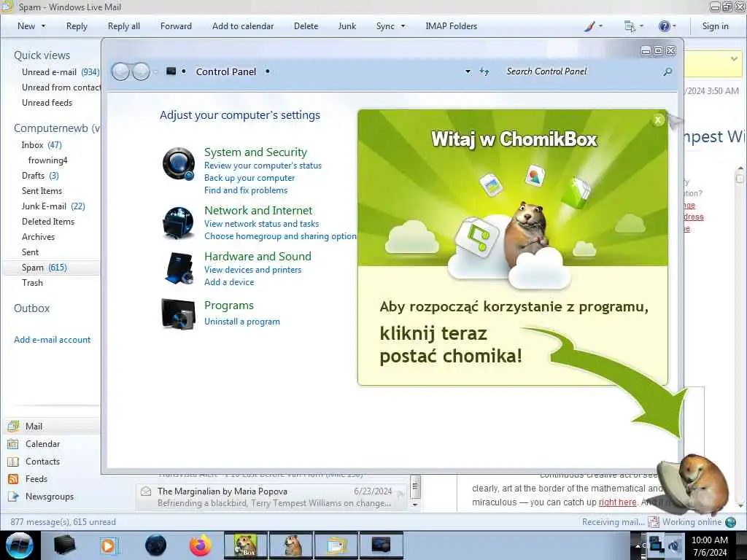Click Uninstall a program link

(x=242, y=322)
